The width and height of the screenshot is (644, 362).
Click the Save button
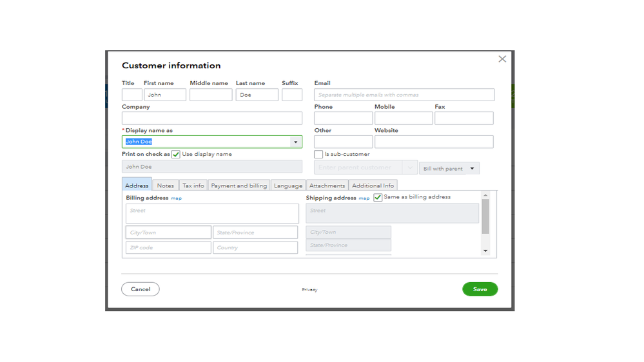tap(480, 289)
